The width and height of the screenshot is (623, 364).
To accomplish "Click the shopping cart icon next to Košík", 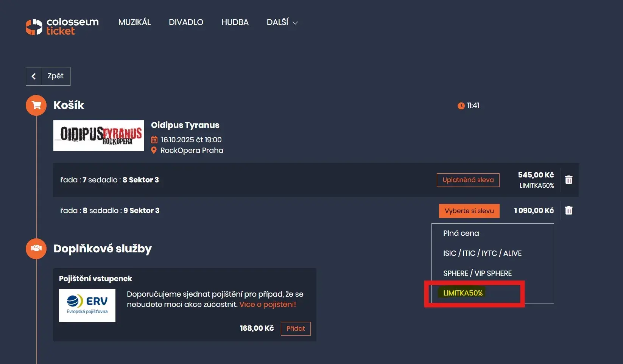I will pos(36,105).
